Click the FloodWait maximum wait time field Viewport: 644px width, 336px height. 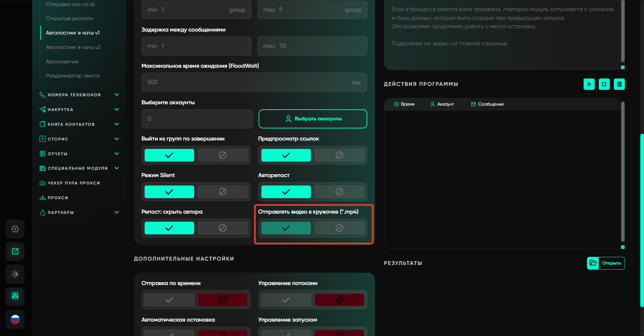248,82
